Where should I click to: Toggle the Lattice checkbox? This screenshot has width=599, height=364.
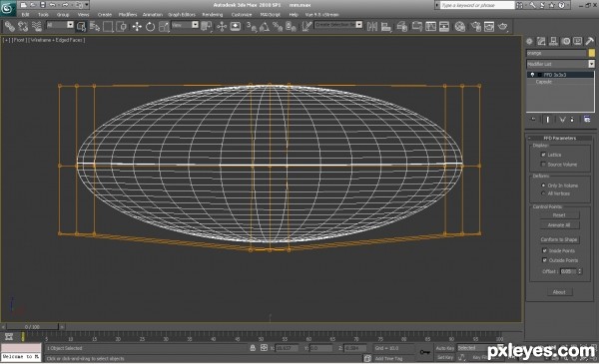[x=543, y=155]
